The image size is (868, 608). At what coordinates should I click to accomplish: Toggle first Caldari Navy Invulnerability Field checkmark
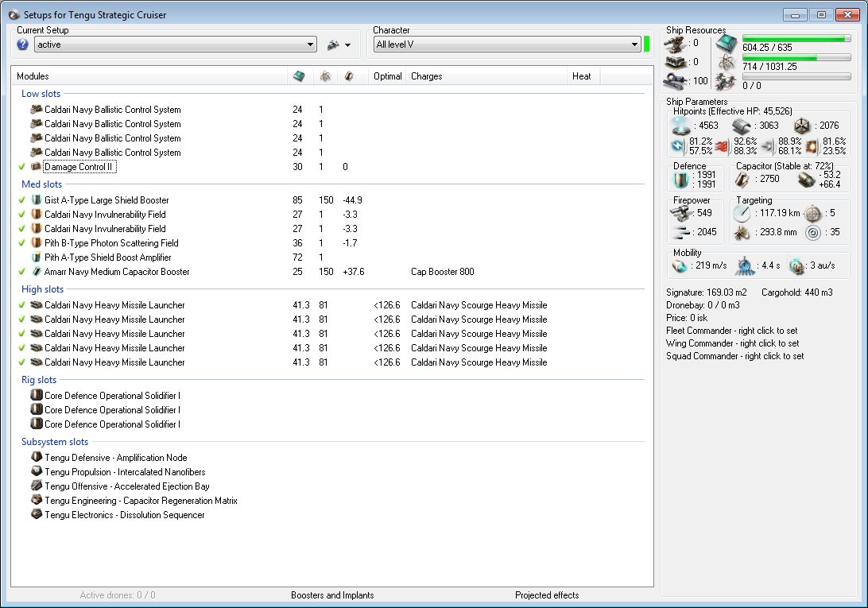pyautogui.click(x=21, y=215)
